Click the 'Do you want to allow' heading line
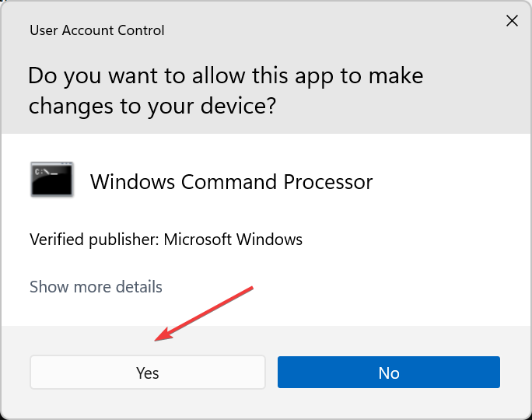This screenshot has height=420, width=532. pos(226,75)
